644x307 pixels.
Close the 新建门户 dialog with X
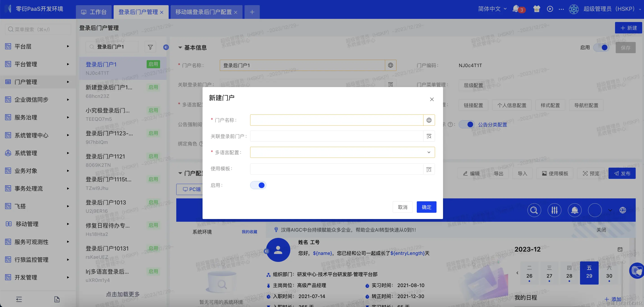432,99
